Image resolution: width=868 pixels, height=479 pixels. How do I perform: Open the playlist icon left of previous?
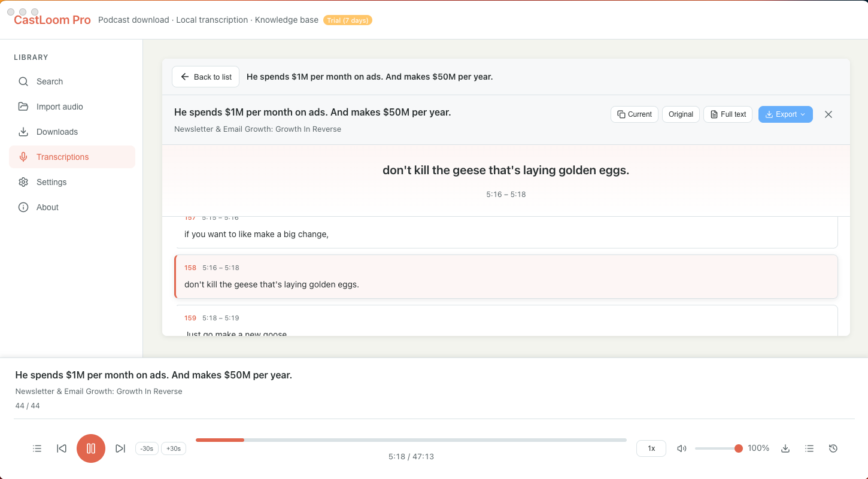point(37,448)
